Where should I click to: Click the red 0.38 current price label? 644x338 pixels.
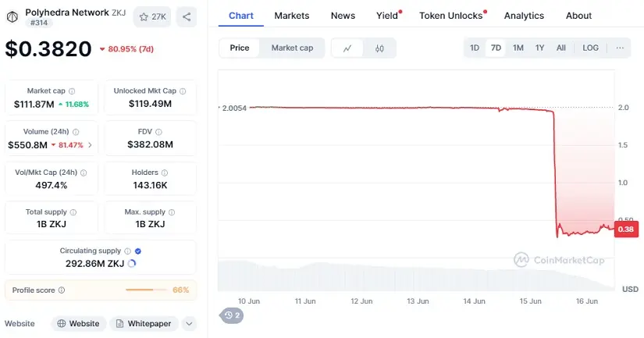point(626,229)
